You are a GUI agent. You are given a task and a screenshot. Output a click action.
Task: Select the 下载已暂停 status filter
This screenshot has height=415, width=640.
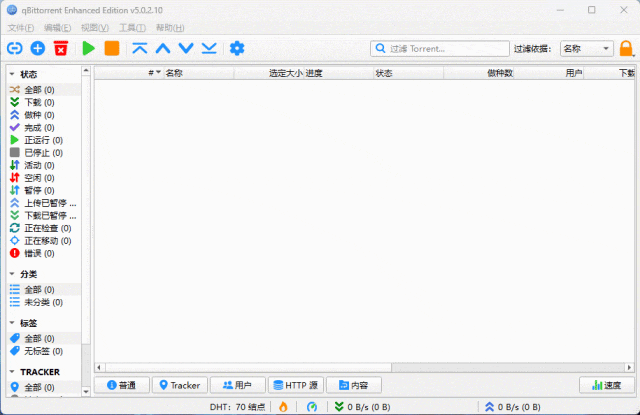click(44, 215)
